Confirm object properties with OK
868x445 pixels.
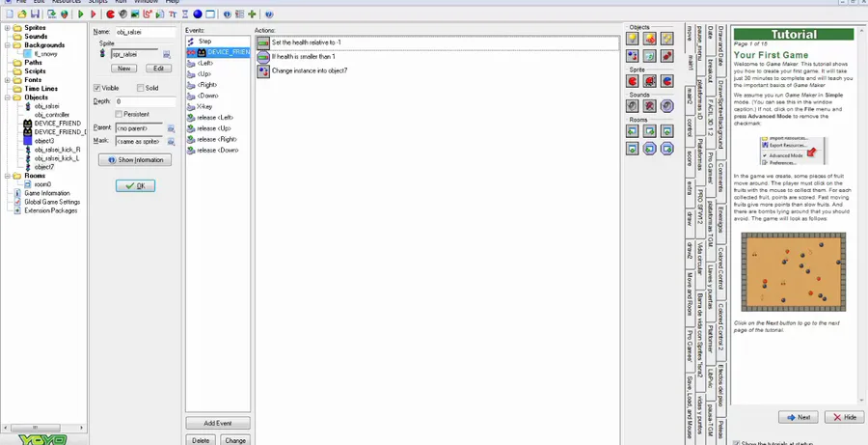point(135,186)
